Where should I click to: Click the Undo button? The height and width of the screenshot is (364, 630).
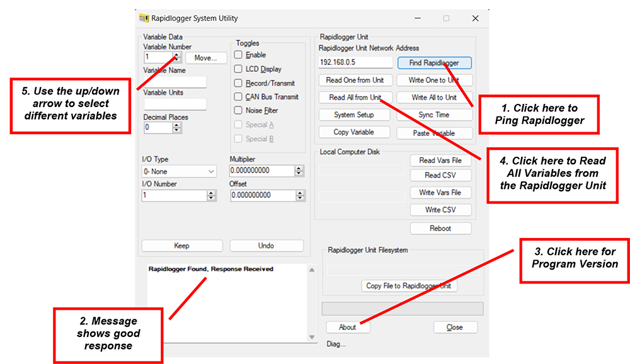(266, 246)
